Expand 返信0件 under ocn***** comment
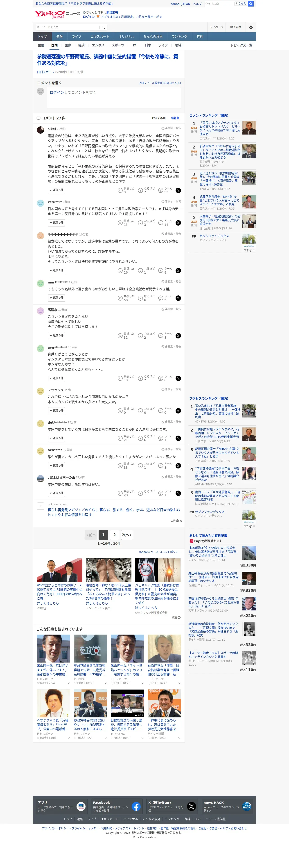The width and height of the screenshot is (289, 868). point(56,466)
